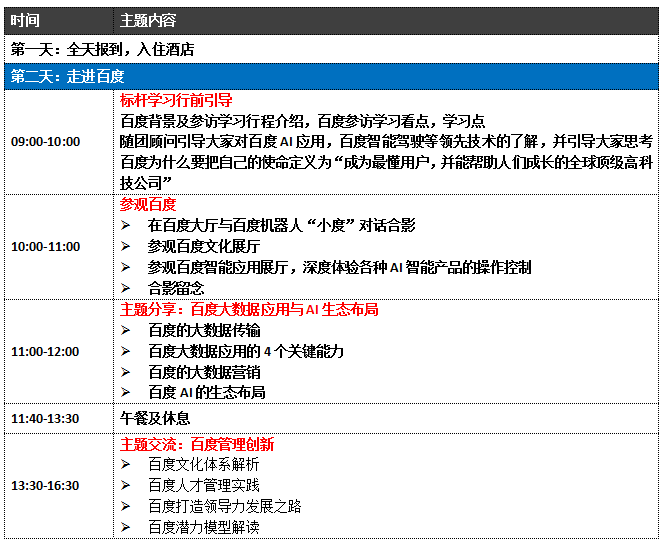Click bullet 百度人才管理实践
The height and width of the screenshot is (544, 665).
coord(204,485)
